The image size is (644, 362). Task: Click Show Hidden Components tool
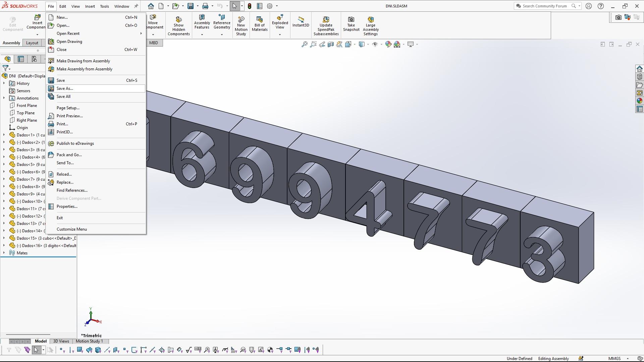179,25
